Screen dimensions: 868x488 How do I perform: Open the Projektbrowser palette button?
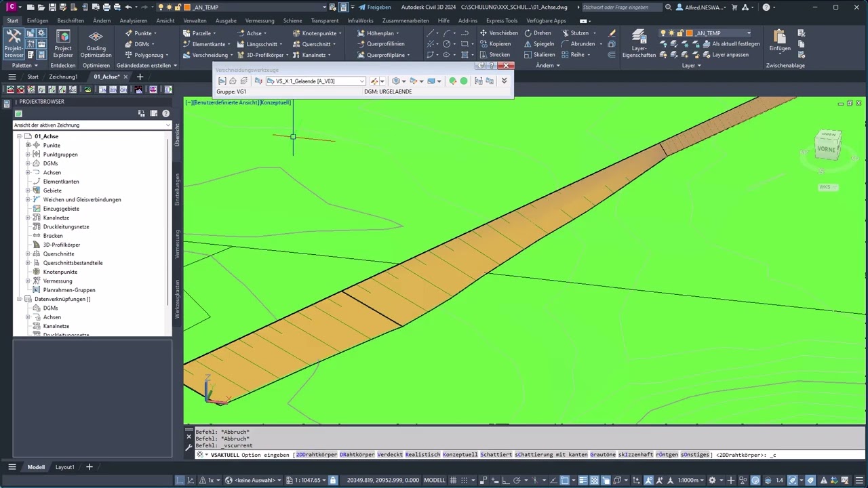pos(14,44)
